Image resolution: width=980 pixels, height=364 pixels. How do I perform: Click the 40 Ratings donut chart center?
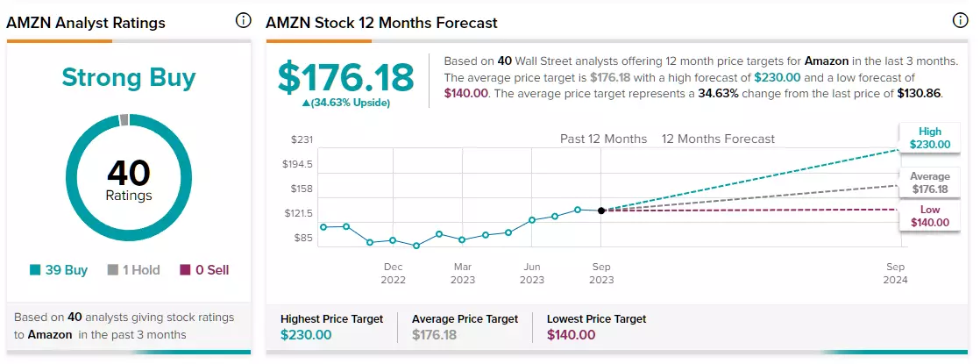(x=129, y=180)
